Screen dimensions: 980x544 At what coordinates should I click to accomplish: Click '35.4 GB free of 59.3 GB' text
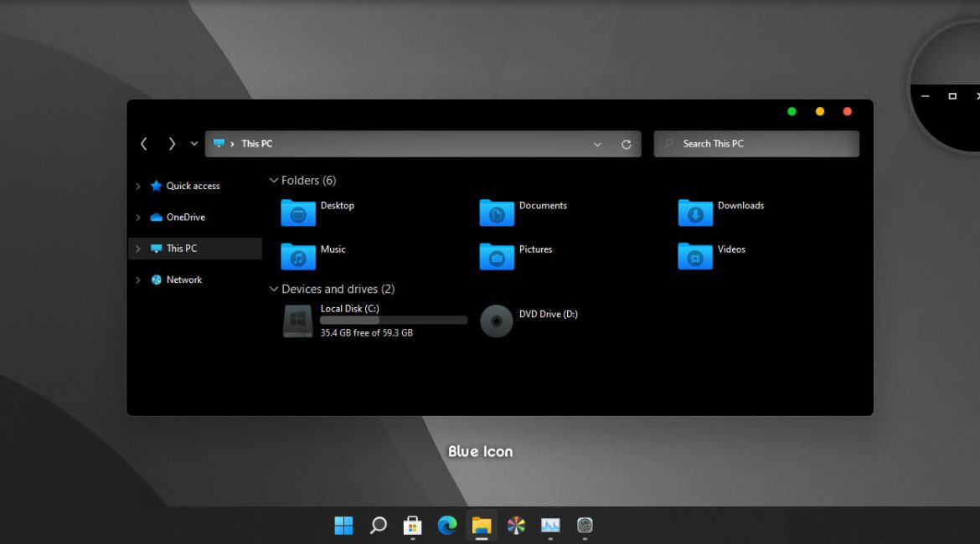tap(367, 333)
